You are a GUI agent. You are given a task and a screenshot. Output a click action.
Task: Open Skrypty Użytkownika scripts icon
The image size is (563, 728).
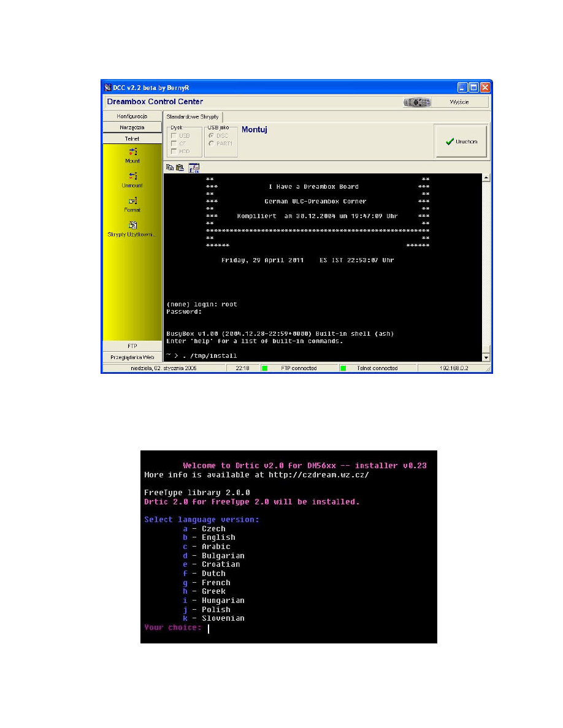(x=132, y=225)
